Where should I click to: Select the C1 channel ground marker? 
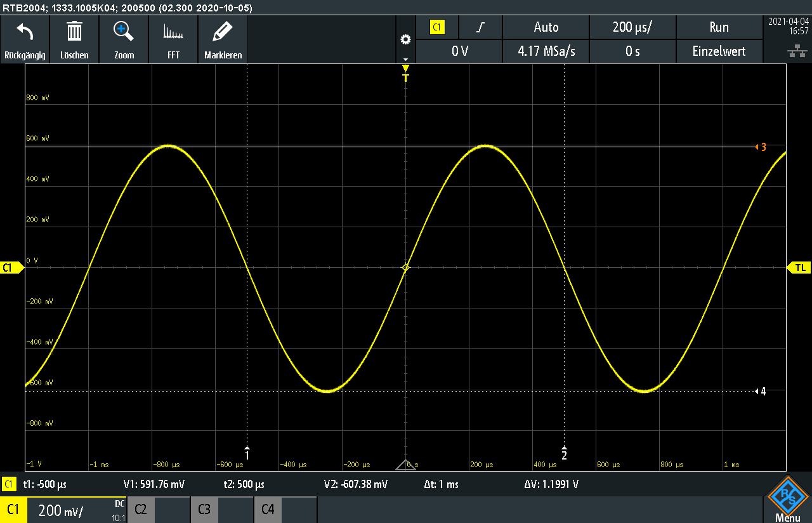[x=11, y=268]
